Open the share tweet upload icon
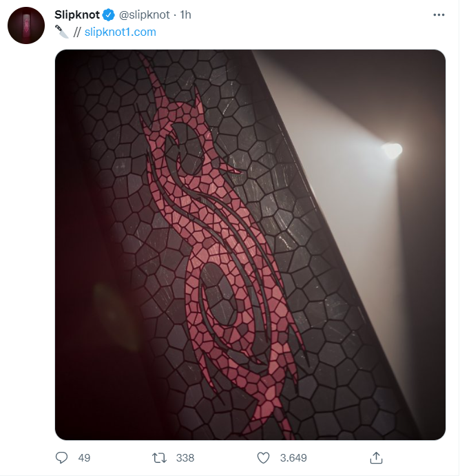 coord(376,458)
